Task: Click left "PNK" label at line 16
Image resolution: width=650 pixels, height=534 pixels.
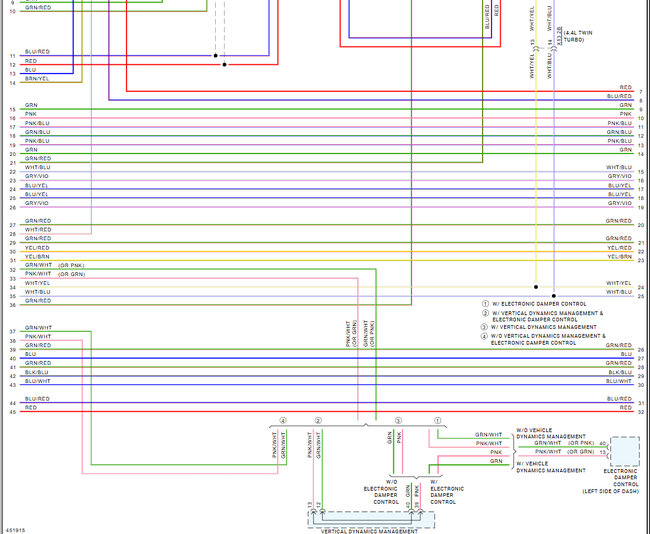Action: click(x=31, y=114)
